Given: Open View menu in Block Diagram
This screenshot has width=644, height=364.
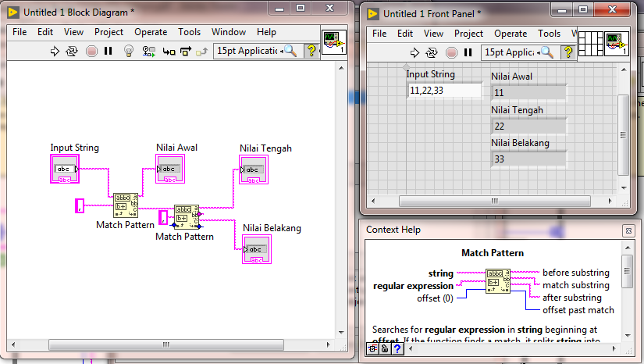Looking at the screenshot, I should (x=73, y=32).
